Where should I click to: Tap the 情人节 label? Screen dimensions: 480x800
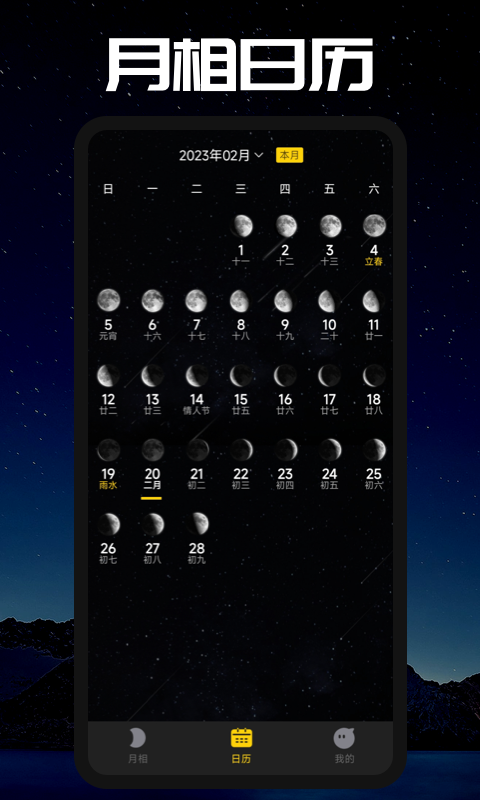pyautogui.click(x=197, y=411)
